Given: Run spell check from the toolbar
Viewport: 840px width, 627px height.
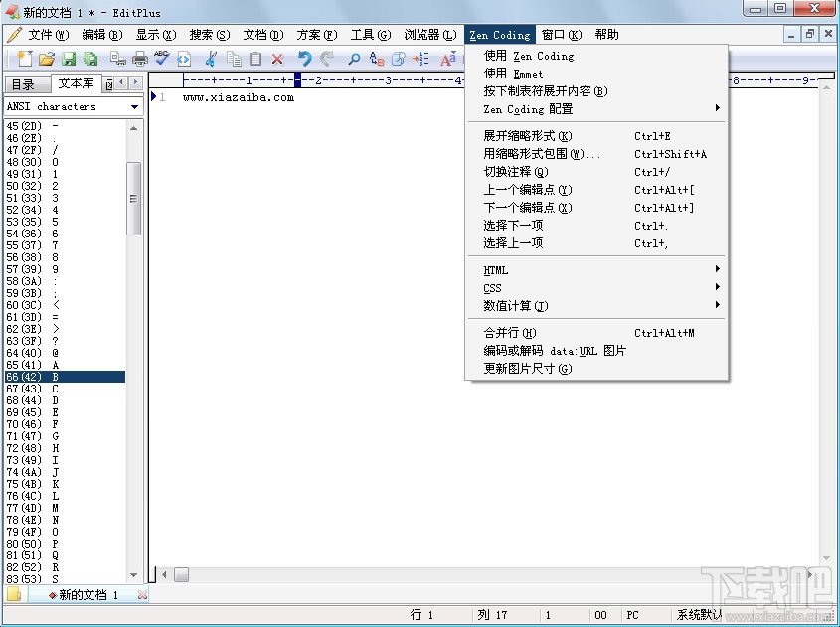Looking at the screenshot, I should pos(160,59).
